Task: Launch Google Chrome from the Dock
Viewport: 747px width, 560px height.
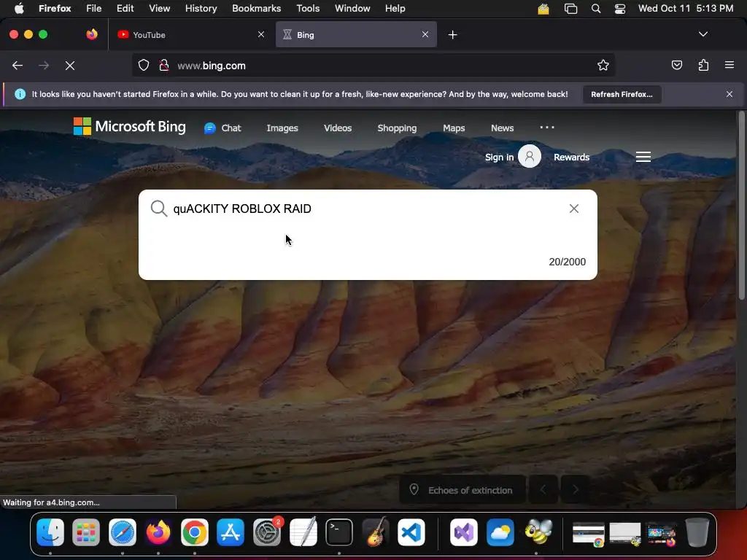Action: (x=194, y=532)
